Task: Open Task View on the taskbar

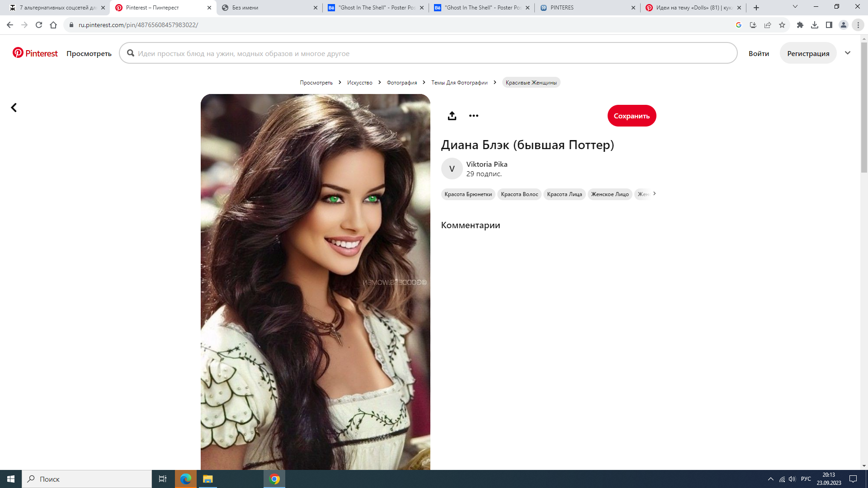Action: tap(163, 479)
